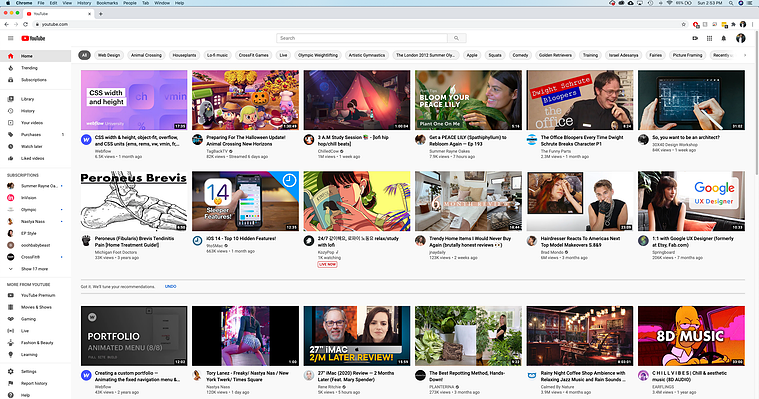The image size is (759, 399).
Task: Open the CSS width and height thumbnail
Action: click(134, 100)
